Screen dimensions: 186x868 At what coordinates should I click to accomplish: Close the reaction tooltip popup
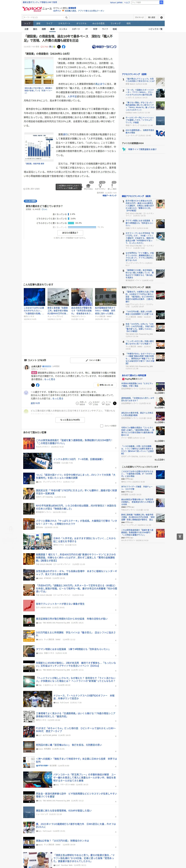click(x=80, y=185)
